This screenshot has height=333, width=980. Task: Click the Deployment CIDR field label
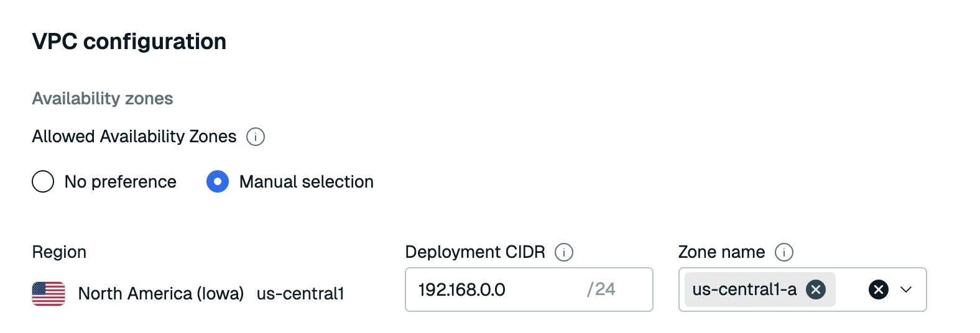point(475,252)
